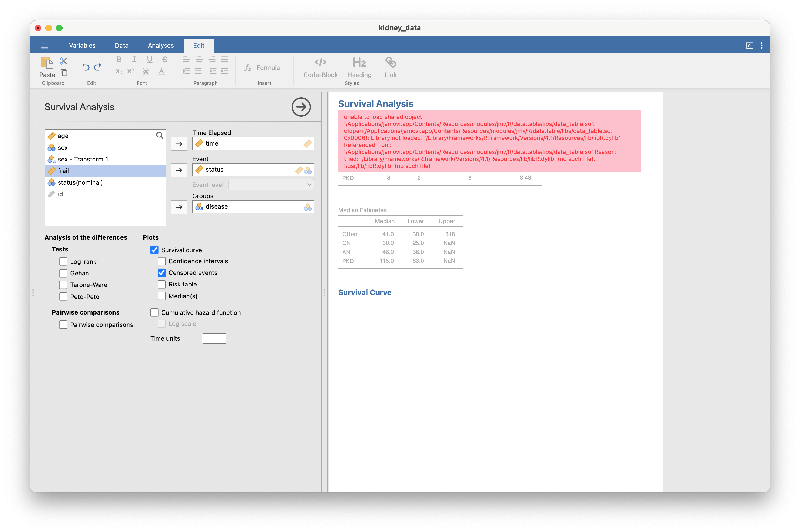Open the hamburger main menu

pyautogui.click(x=45, y=46)
